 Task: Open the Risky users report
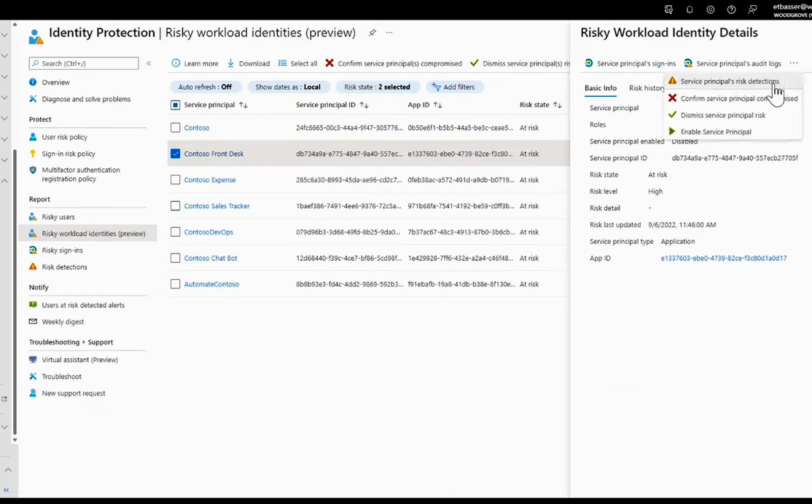[x=58, y=217]
